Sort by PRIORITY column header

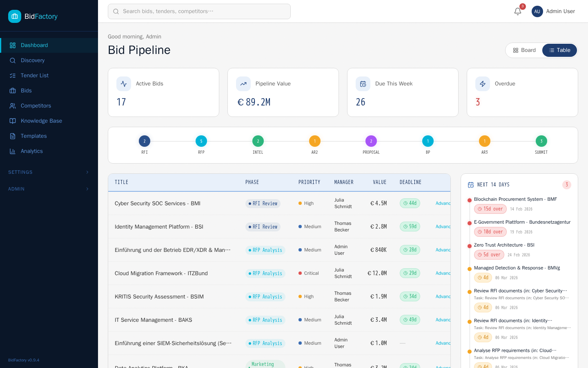pos(309,182)
